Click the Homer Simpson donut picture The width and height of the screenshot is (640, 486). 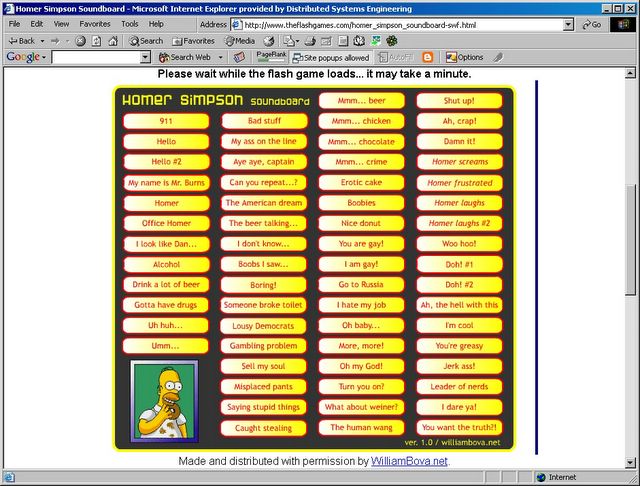pyautogui.click(x=164, y=401)
